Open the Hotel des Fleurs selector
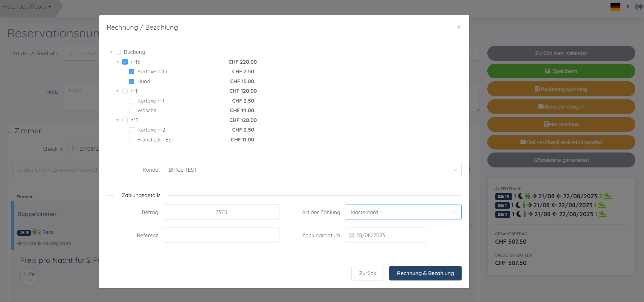Image resolution: width=644 pixels, height=302 pixels. pyautogui.click(x=27, y=6)
